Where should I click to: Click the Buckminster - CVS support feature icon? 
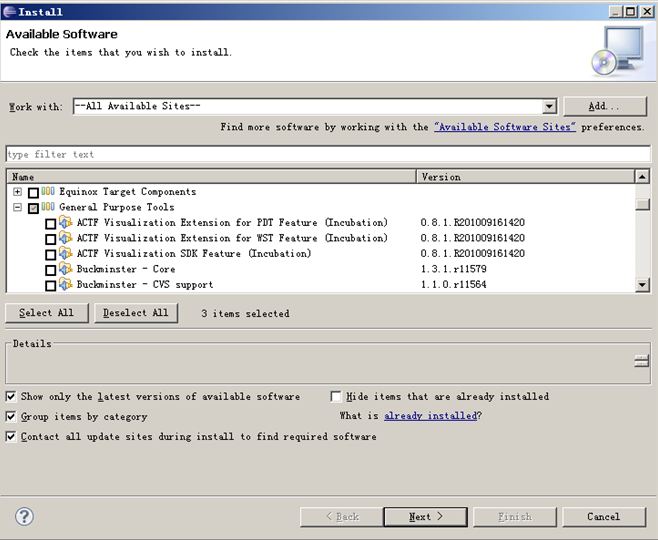pyautogui.click(x=65, y=284)
